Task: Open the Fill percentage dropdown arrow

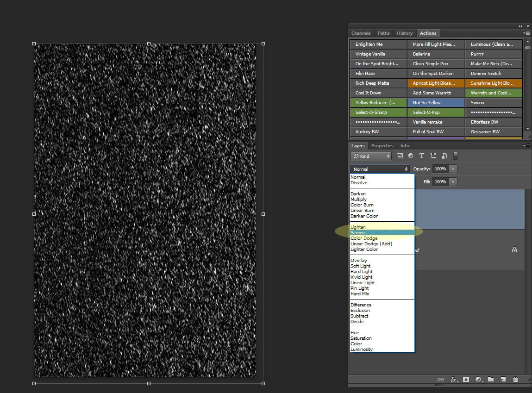Action: [x=453, y=182]
